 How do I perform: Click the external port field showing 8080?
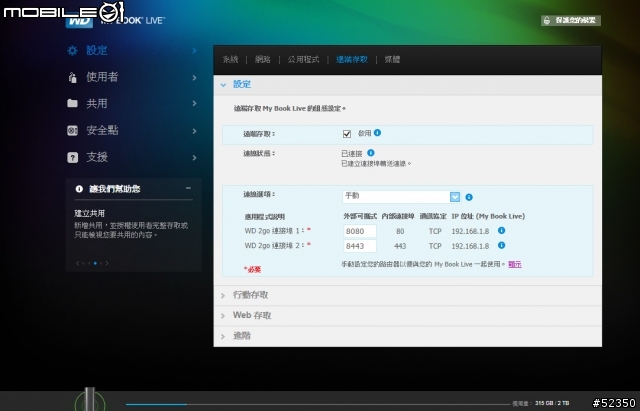click(360, 231)
